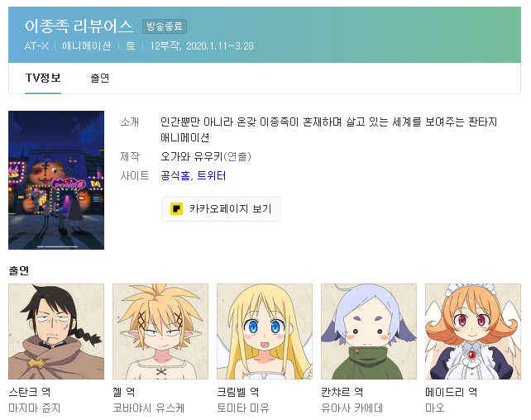This screenshot has width=531, height=420.
Task: Open the 크림벨 blonde character portrait
Action: coord(265,332)
